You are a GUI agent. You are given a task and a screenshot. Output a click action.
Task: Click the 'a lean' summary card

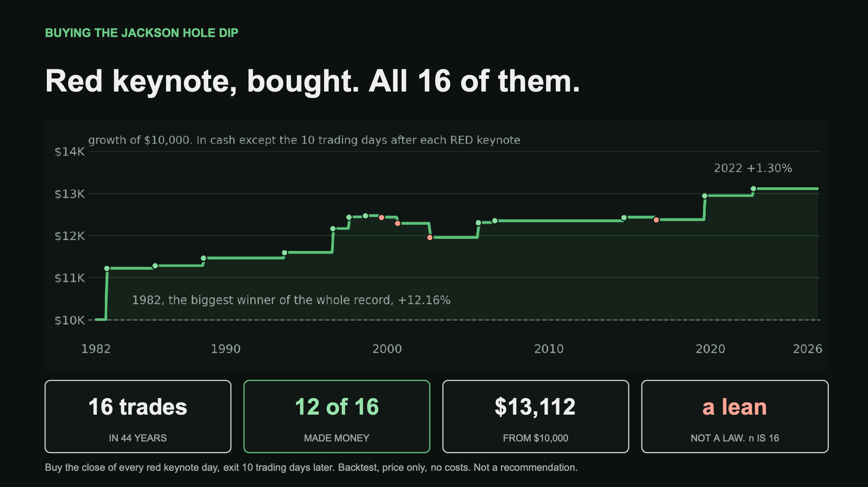point(735,416)
